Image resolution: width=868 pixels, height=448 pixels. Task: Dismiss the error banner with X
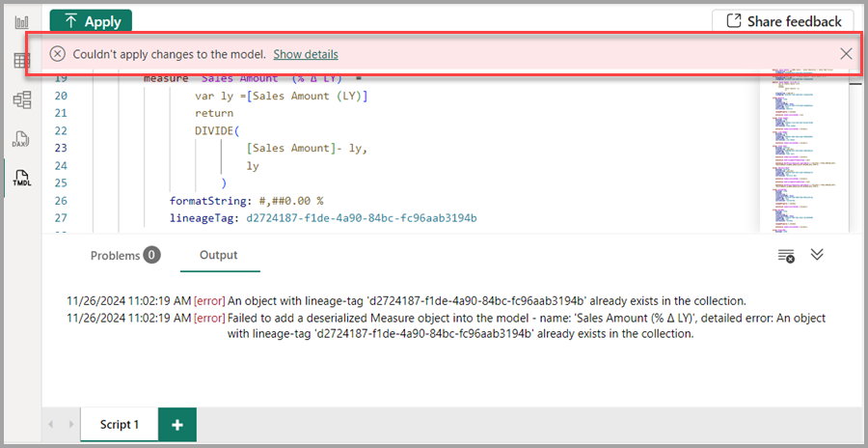tap(846, 54)
